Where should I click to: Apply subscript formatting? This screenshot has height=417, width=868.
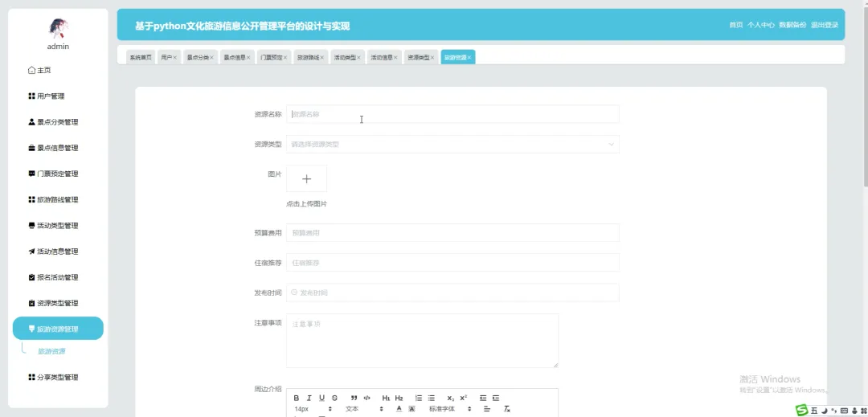coord(451,398)
